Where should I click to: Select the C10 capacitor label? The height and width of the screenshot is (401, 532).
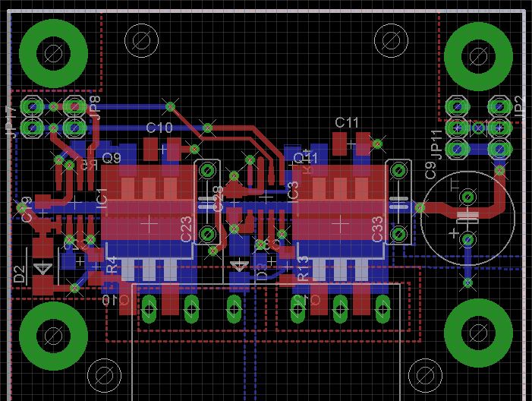tap(159, 128)
